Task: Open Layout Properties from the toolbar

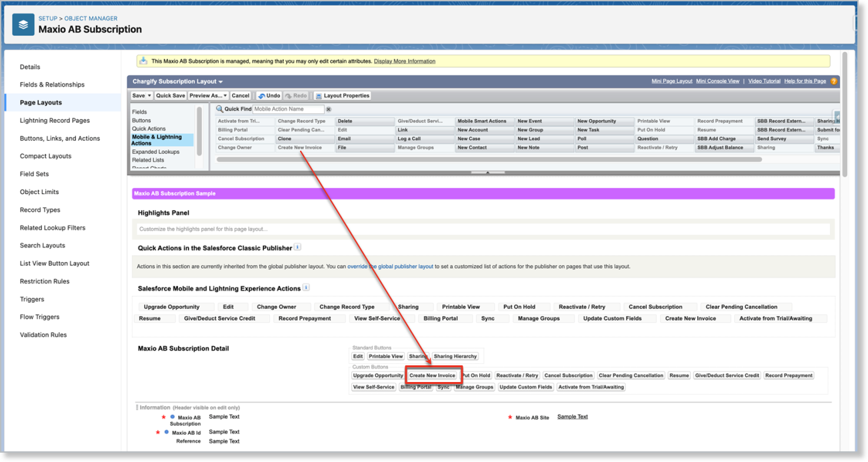Action: click(x=343, y=95)
